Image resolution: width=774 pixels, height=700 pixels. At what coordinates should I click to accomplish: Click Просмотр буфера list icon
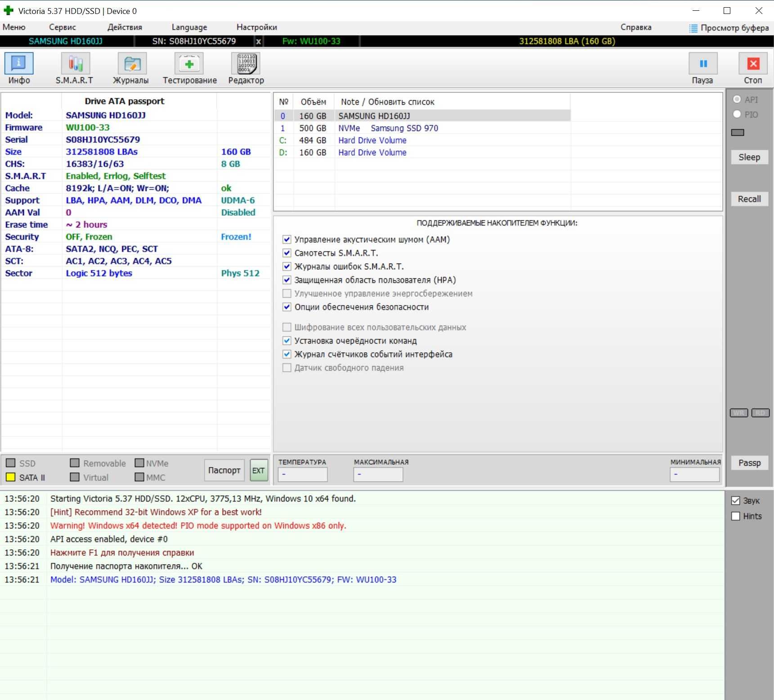693,28
